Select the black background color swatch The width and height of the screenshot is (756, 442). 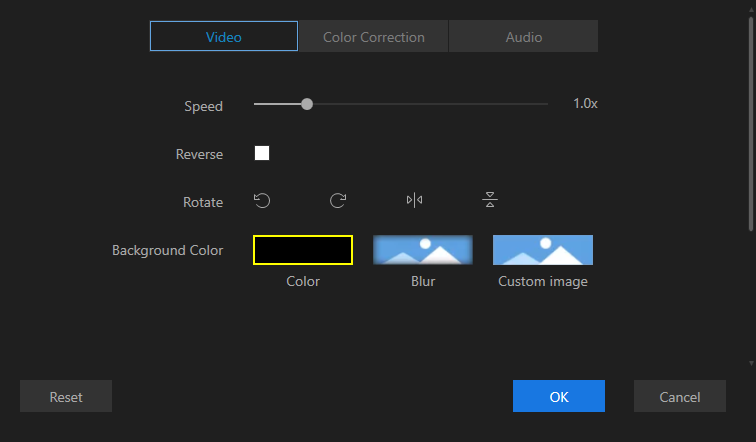(303, 250)
